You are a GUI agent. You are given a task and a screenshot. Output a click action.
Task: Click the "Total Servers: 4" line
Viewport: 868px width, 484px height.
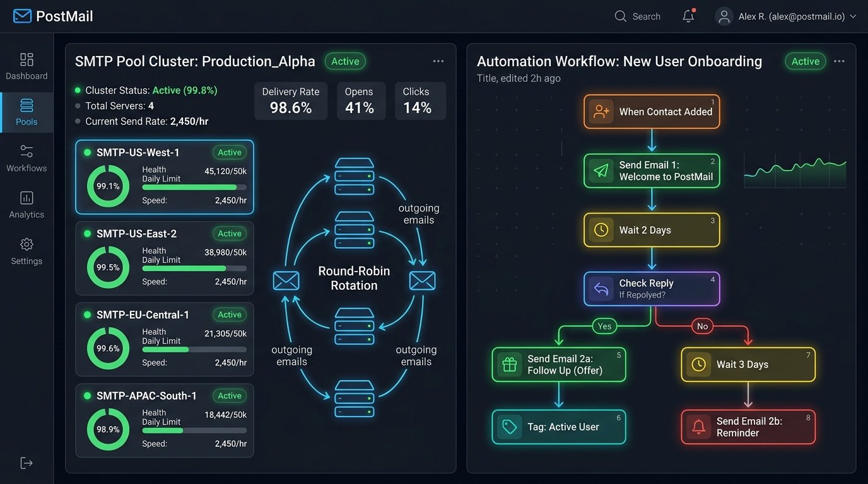(114, 106)
